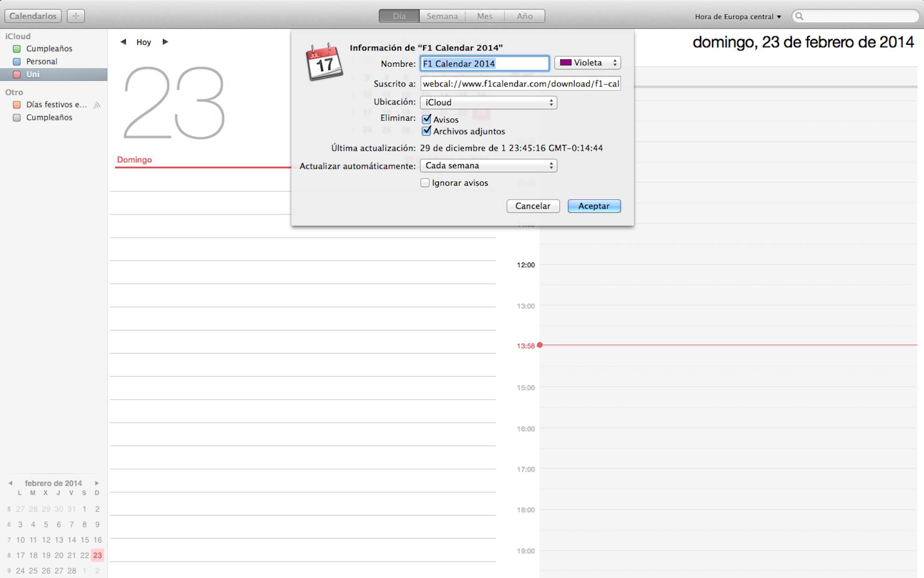The image size is (924, 578).
Task: Switch to Mes view tab
Action: (485, 16)
